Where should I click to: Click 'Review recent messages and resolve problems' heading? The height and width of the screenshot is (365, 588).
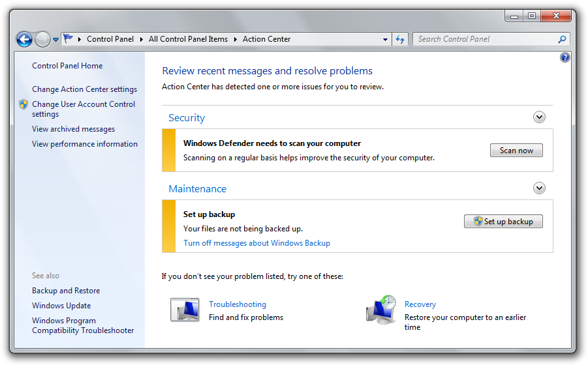tap(267, 71)
